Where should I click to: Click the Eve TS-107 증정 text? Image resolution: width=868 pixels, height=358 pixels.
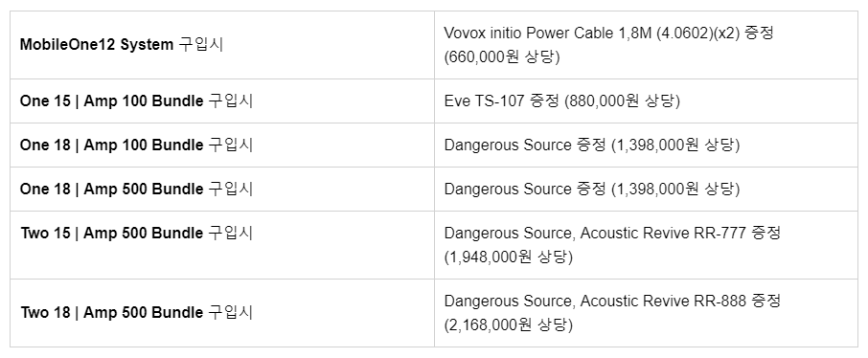(502, 101)
